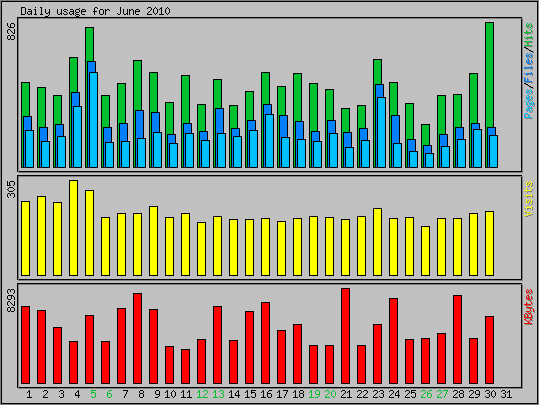Click the cyan pages bar for day 5
The image size is (539, 405).
pos(94,120)
